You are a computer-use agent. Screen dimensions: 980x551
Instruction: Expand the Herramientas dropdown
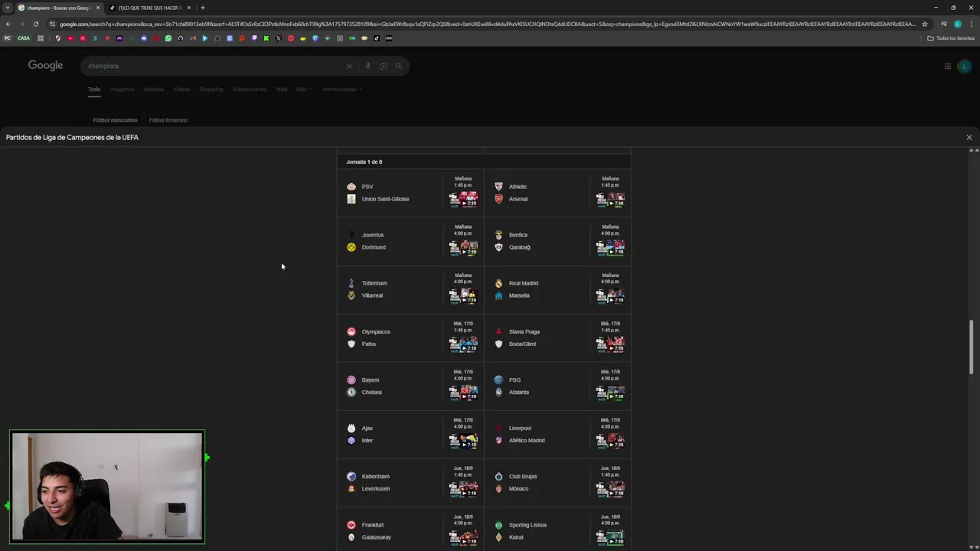pyautogui.click(x=341, y=90)
